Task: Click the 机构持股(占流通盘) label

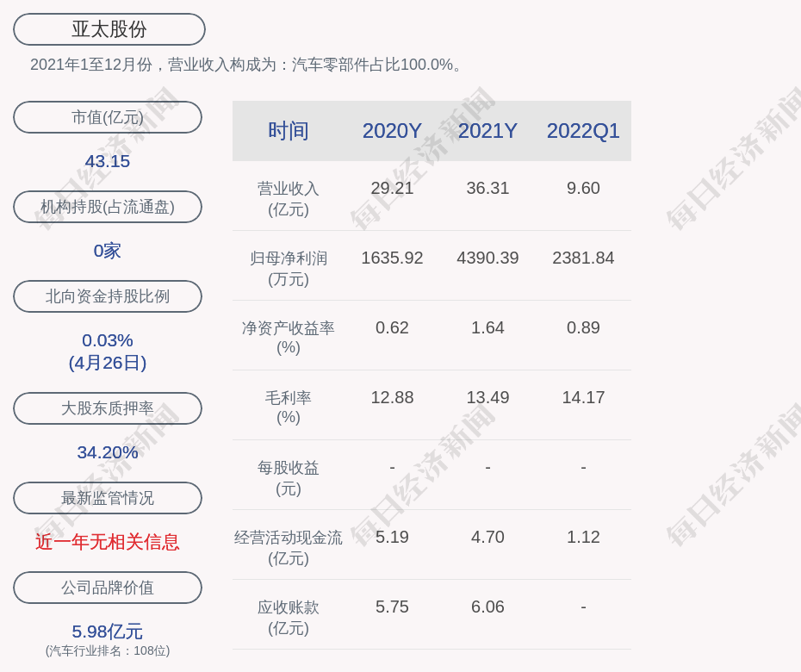Action: (108, 207)
